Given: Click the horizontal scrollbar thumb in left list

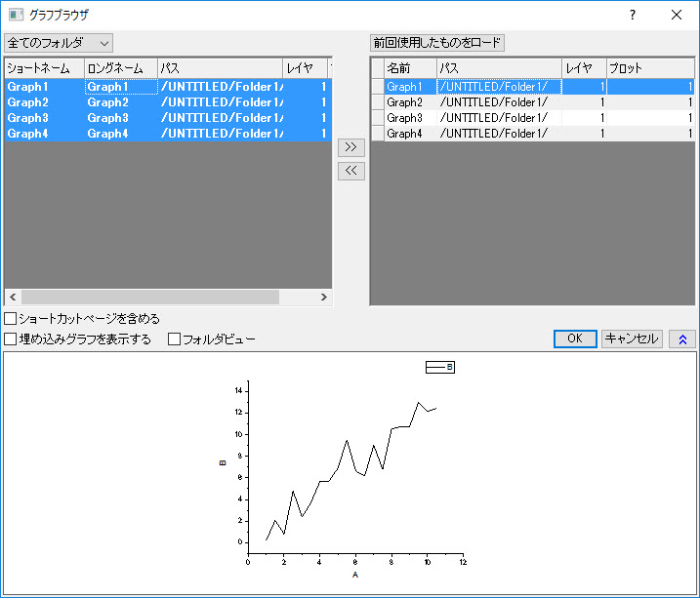Looking at the screenshot, I should pyautogui.click(x=150, y=297).
